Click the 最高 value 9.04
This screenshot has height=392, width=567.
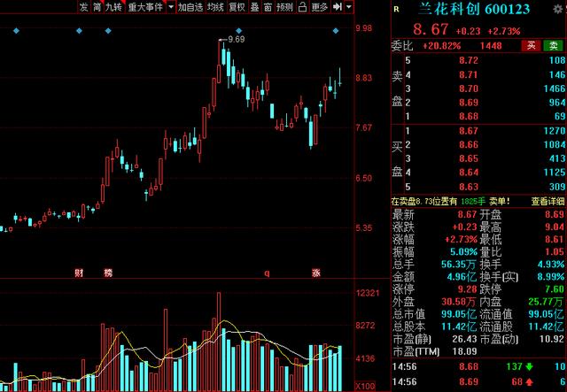click(x=555, y=227)
